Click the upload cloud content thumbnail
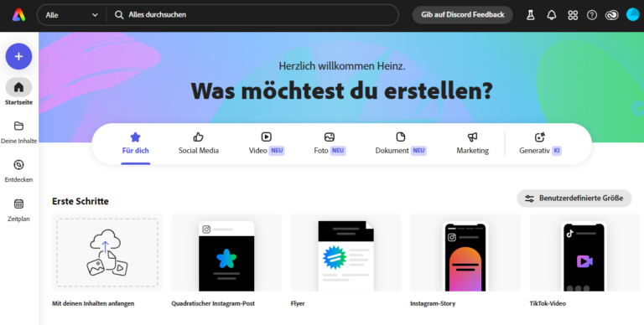This screenshot has height=325, width=644. click(x=107, y=252)
